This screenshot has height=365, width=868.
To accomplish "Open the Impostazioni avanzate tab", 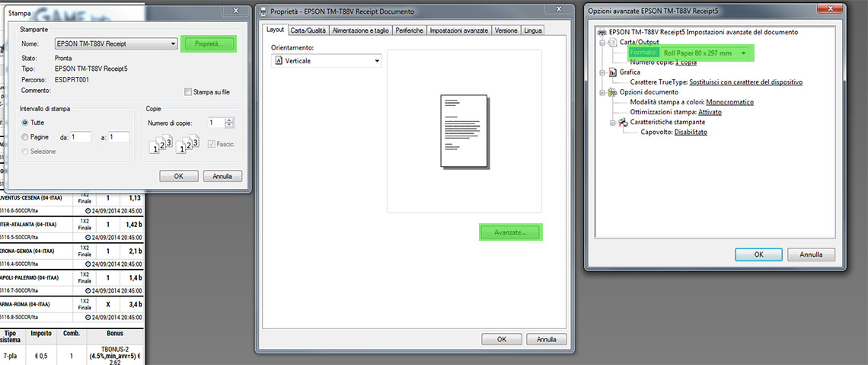I will (x=459, y=31).
